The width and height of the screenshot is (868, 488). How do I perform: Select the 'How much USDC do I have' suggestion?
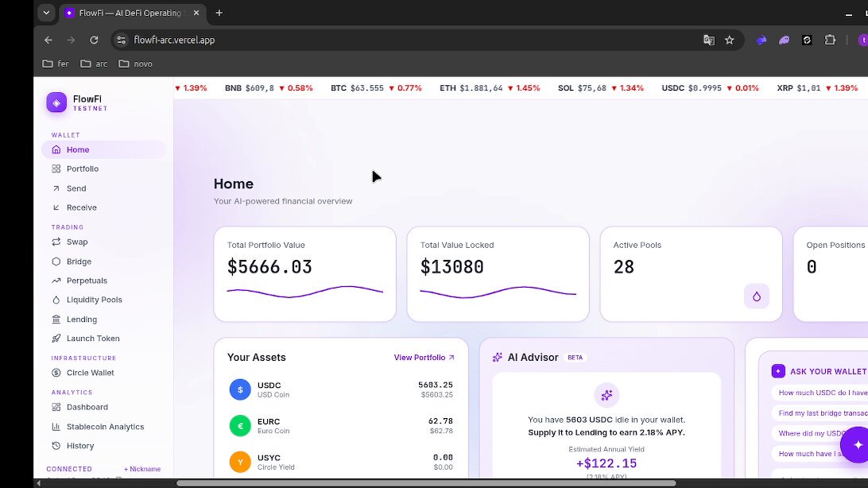[820, 393]
